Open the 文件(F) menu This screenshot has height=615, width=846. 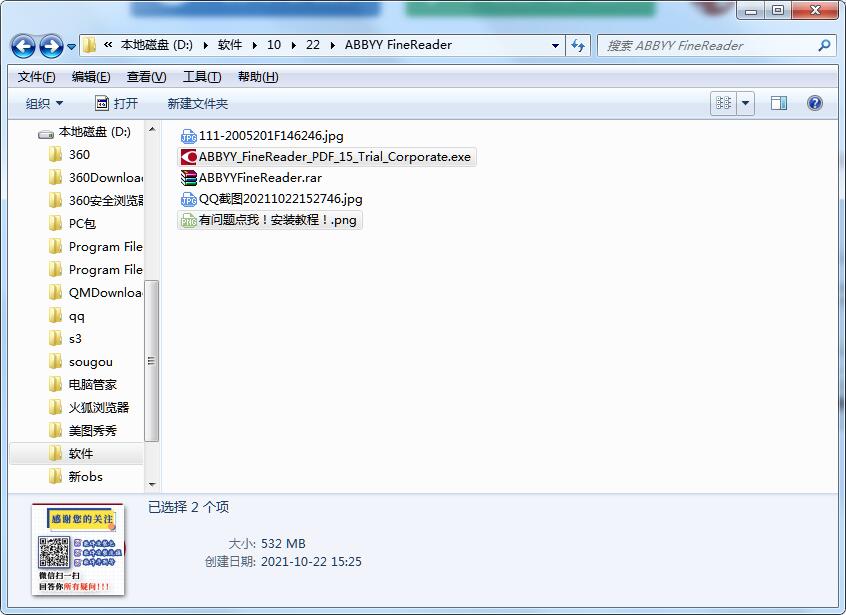[36, 77]
